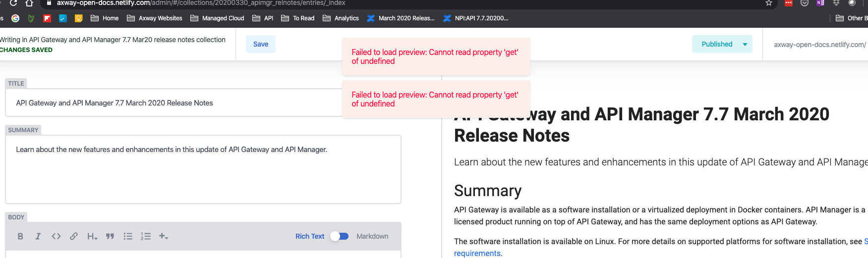Open the Published status dropdown
The image size is (868, 258).
[722, 44]
